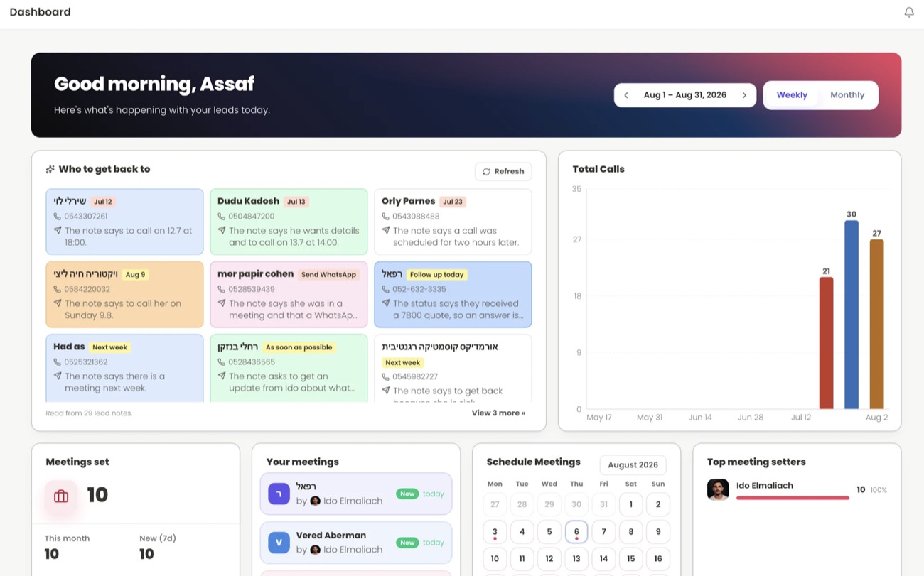Click the phone icon next to 0545982727
924x576 pixels.
coord(386,377)
